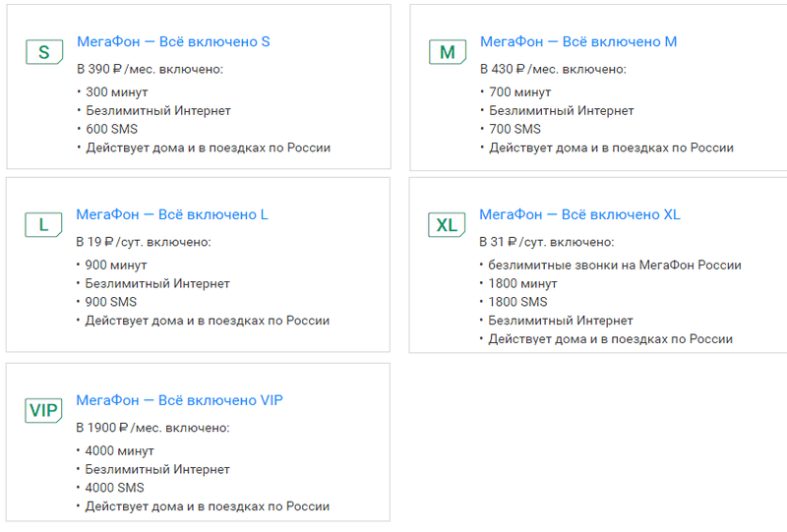Open the «МегаФон — Всё включено L» tariff link
The height and width of the screenshot is (532, 787).
point(172,214)
